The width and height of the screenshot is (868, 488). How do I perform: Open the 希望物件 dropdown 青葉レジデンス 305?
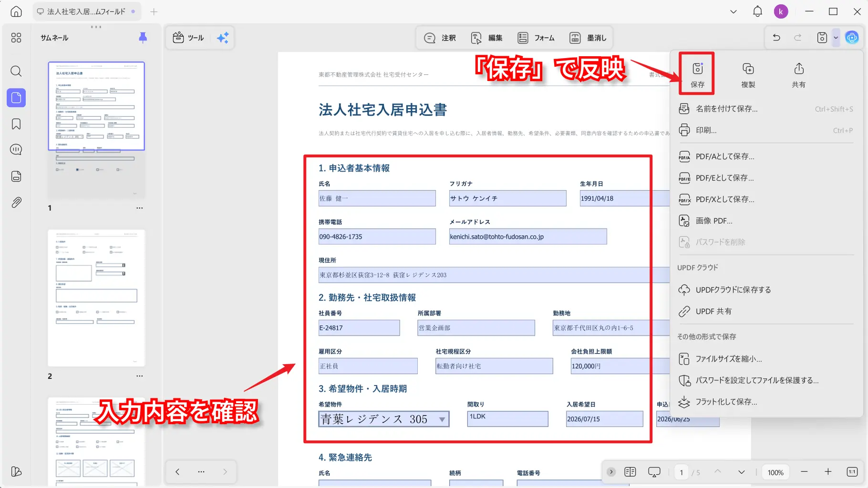pyautogui.click(x=384, y=419)
